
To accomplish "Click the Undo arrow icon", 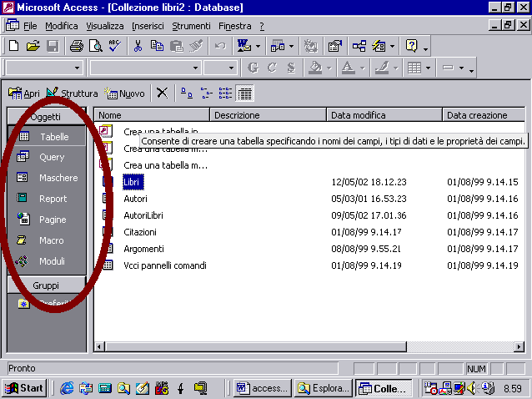I will (x=220, y=46).
